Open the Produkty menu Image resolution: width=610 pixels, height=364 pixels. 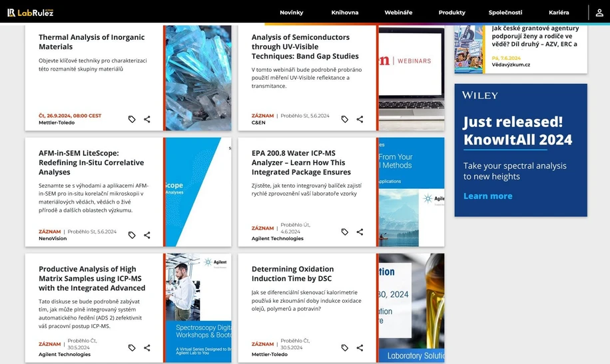452,13
